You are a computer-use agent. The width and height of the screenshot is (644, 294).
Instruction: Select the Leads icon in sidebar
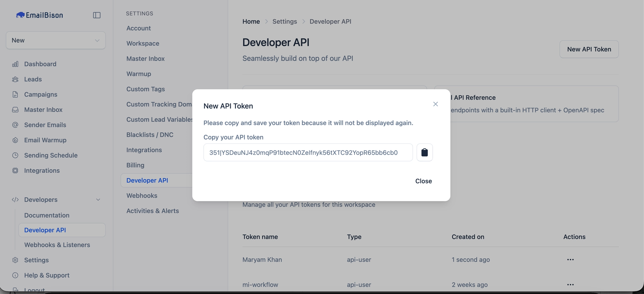[x=15, y=79]
